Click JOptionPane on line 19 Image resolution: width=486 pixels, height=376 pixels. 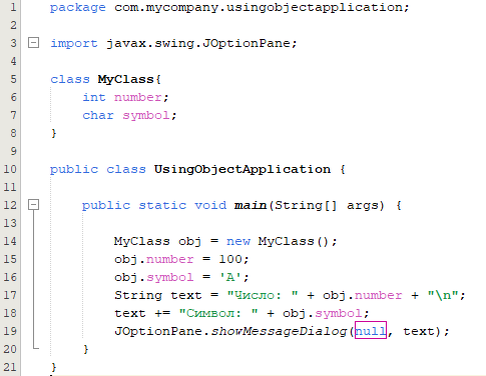tap(158, 331)
